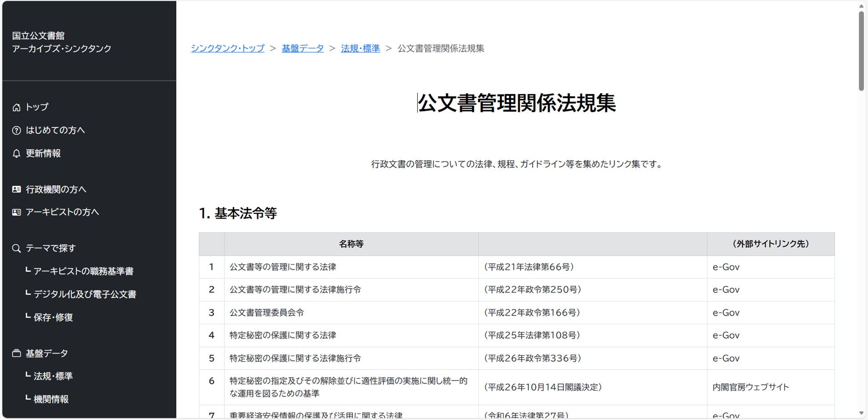Open 法規・標準 sidebar submenu item
Image resolution: width=868 pixels, height=420 pixels.
coord(53,376)
